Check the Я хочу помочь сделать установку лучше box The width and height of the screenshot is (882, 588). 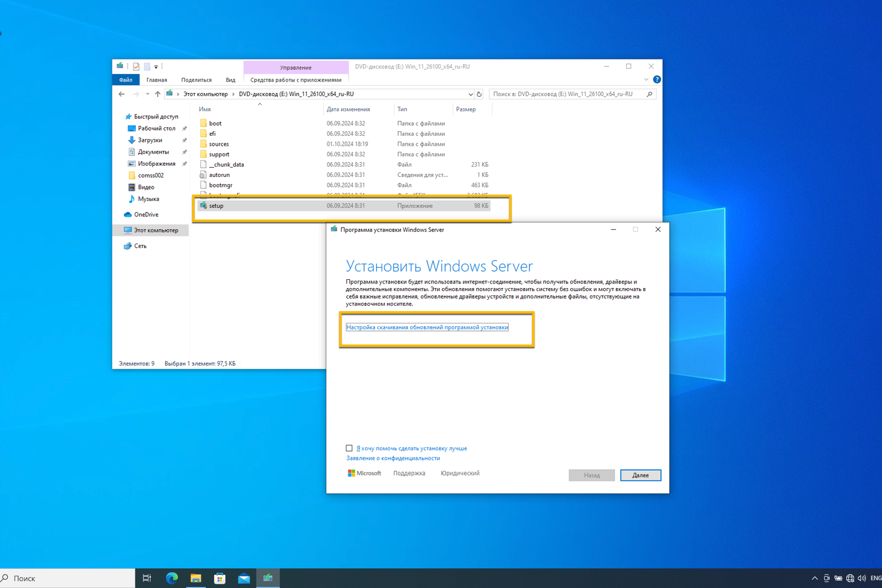click(349, 448)
